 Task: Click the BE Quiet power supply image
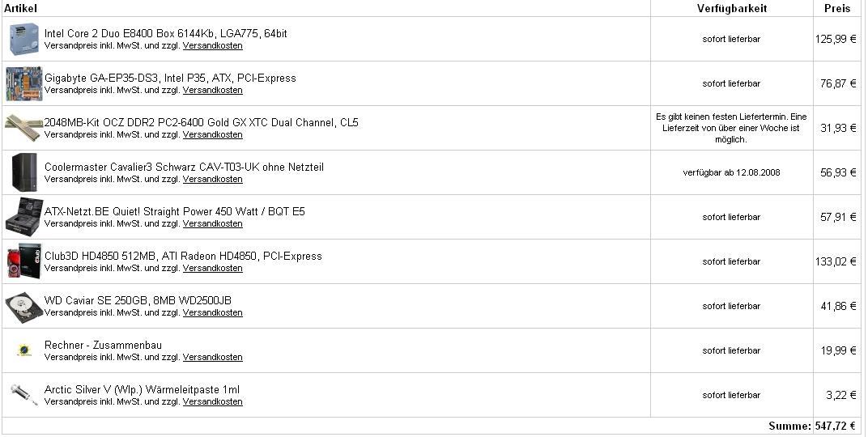point(24,217)
